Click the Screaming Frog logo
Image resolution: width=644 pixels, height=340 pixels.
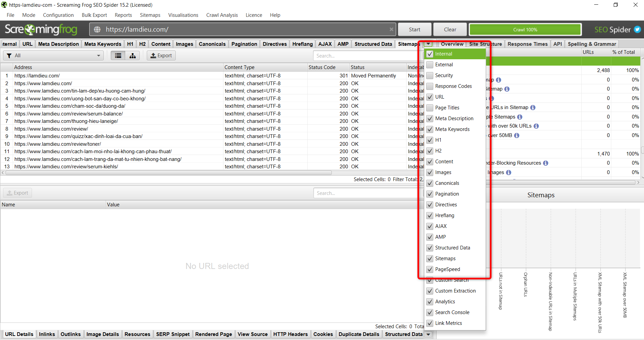point(41,29)
